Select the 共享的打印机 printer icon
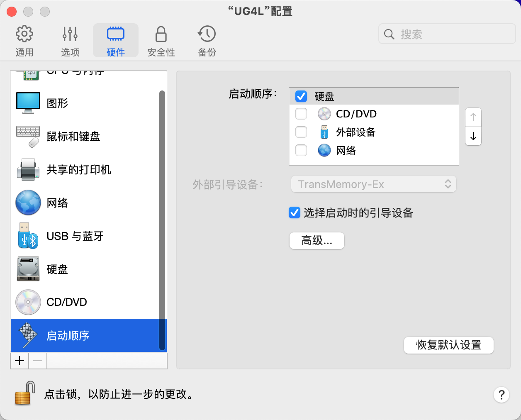Image resolution: width=521 pixels, height=420 pixels. (x=28, y=169)
